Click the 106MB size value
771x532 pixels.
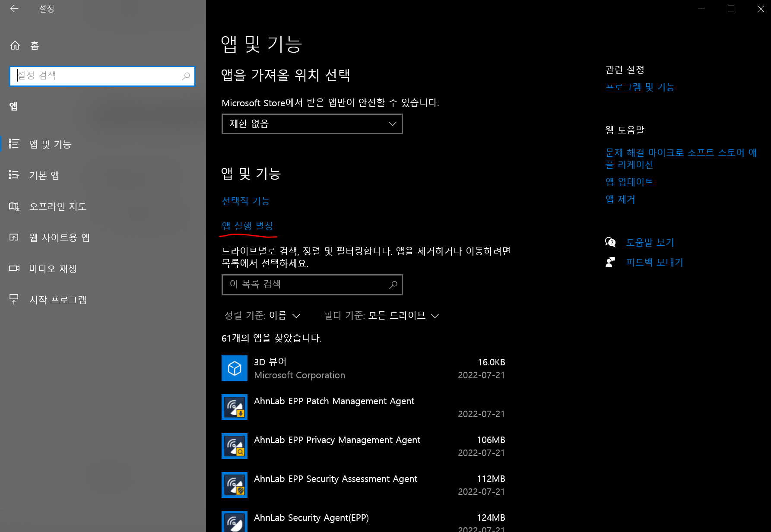click(x=491, y=440)
